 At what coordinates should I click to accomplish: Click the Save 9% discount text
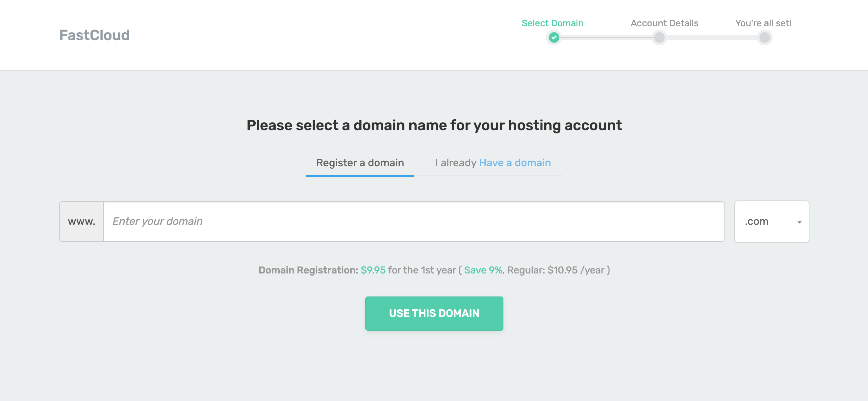point(483,270)
